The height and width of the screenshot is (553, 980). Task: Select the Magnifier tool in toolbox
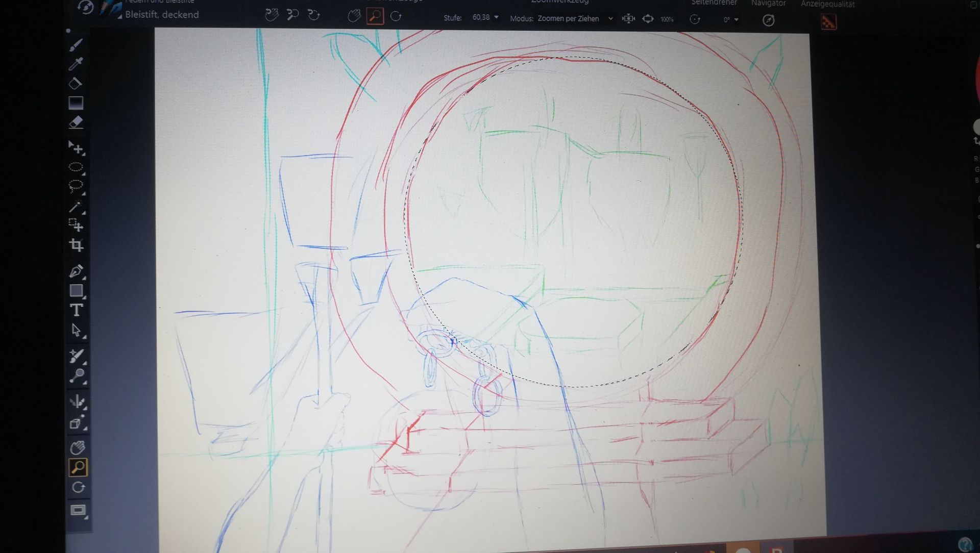pyautogui.click(x=78, y=467)
